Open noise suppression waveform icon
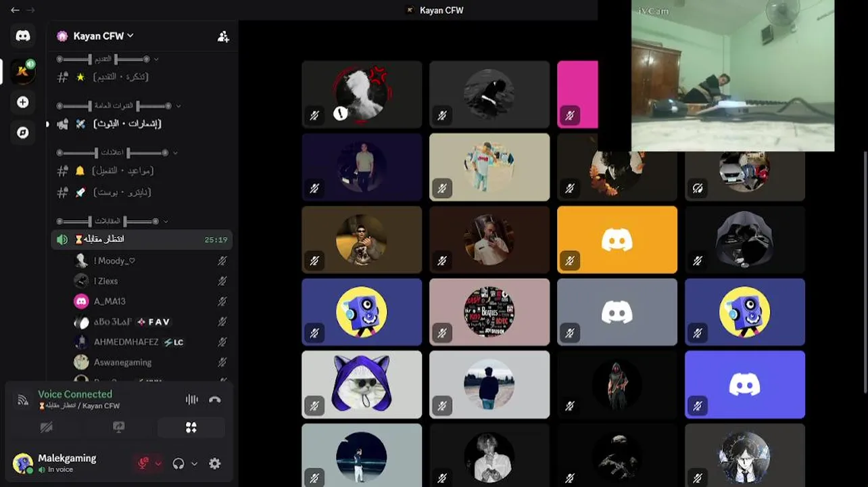868x487 pixels. tap(192, 399)
